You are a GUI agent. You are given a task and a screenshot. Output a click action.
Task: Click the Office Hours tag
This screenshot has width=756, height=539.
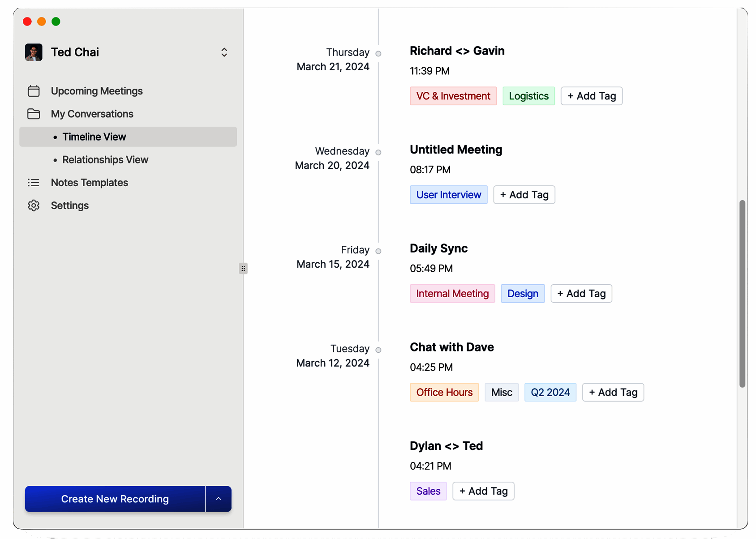click(444, 392)
